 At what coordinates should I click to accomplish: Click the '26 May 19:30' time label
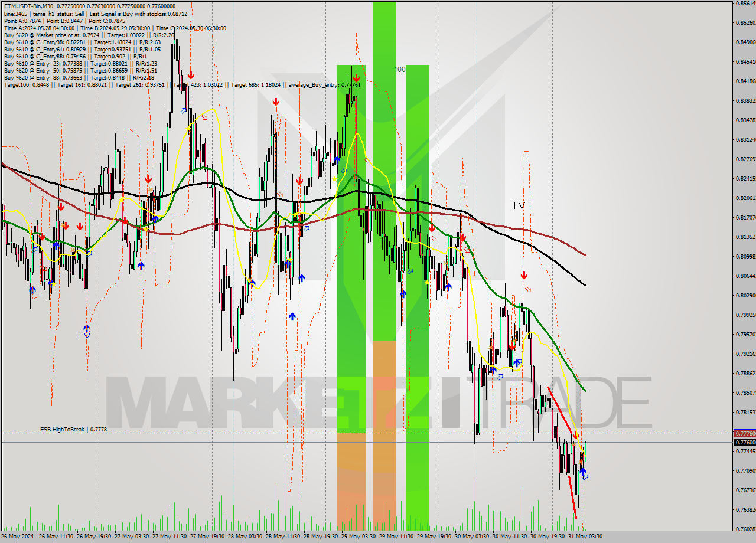pos(94,537)
